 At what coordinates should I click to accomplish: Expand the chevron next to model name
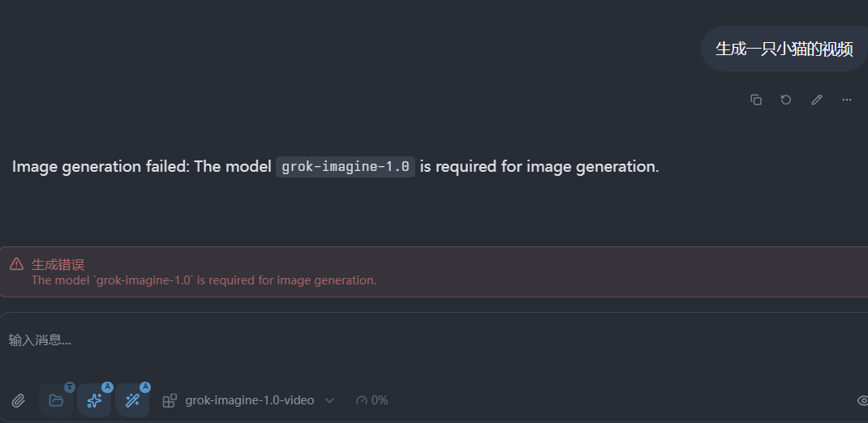pos(329,400)
